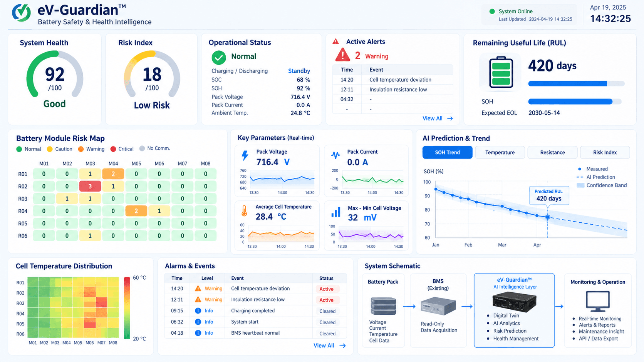644x362 pixels.
Task: Select risk cell R06 M03 showing 1
Action: pyautogui.click(x=90, y=235)
